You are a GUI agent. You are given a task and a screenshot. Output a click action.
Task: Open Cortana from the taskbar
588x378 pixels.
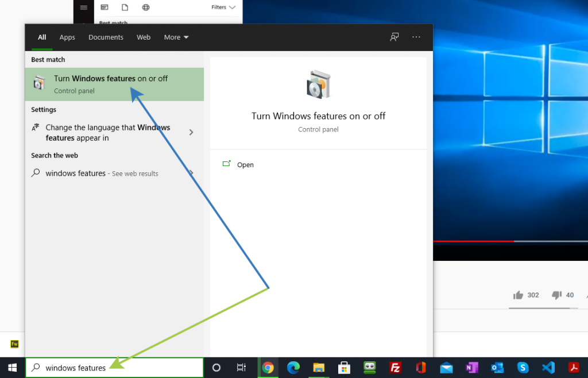coord(216,368)
